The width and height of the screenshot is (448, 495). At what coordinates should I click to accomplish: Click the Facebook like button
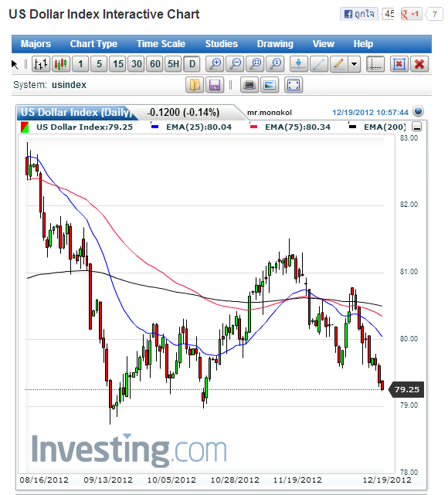click(x=359, y=14)
